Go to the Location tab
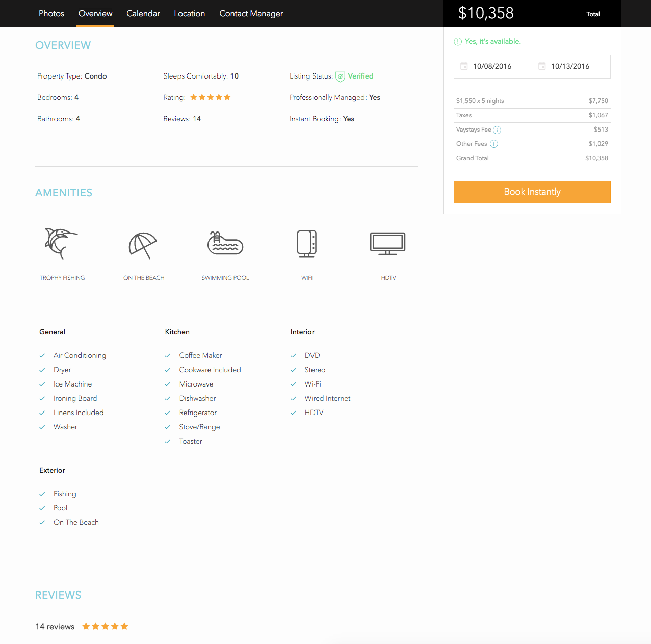 pyautogui.click(x=190, y=14)
